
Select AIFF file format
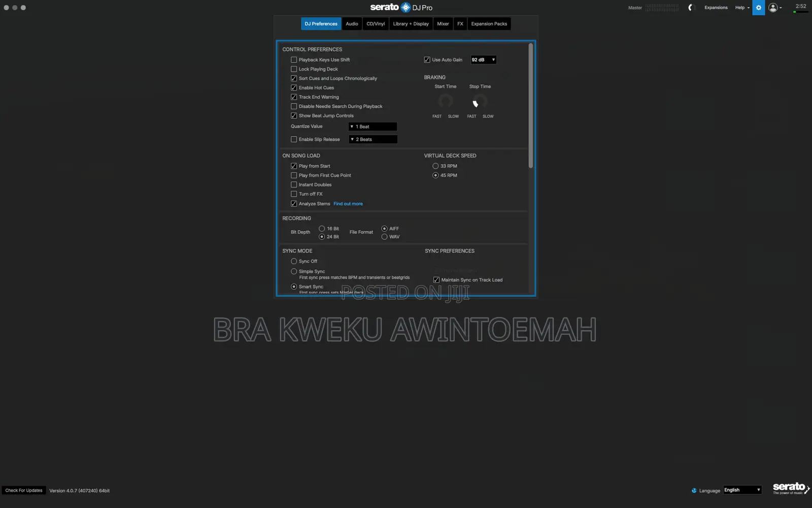click(384, 229)
